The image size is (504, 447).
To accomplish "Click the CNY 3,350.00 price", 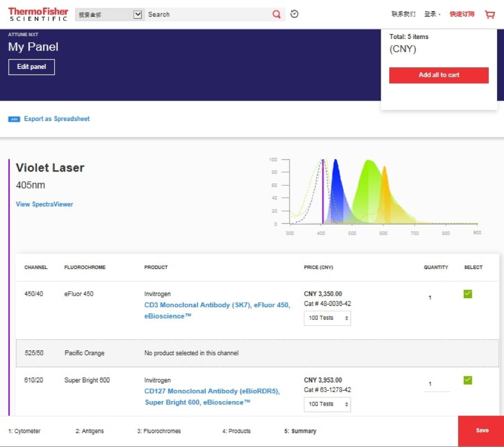I will 323,294.
